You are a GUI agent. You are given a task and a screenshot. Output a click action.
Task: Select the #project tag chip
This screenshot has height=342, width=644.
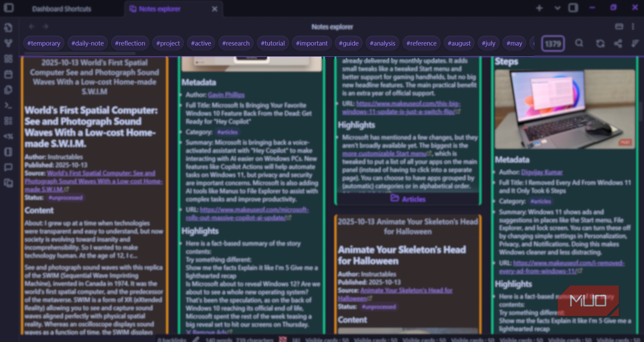168,43
